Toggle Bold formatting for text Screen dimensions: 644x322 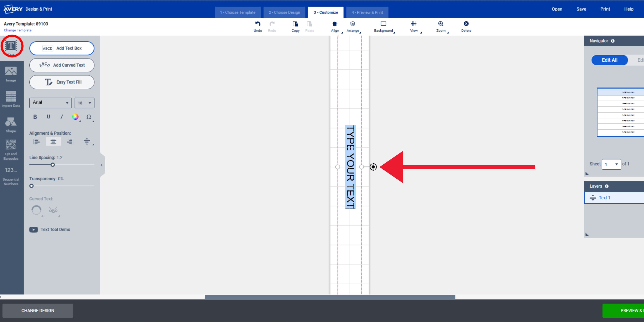(x=35, y=117)
